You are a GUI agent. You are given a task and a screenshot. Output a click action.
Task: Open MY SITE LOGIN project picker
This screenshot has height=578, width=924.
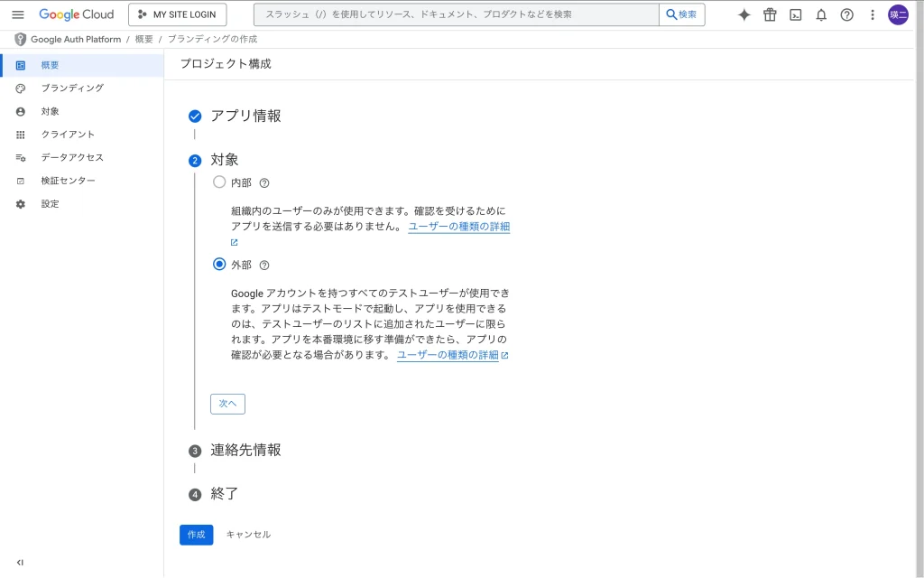pos(178,14)
